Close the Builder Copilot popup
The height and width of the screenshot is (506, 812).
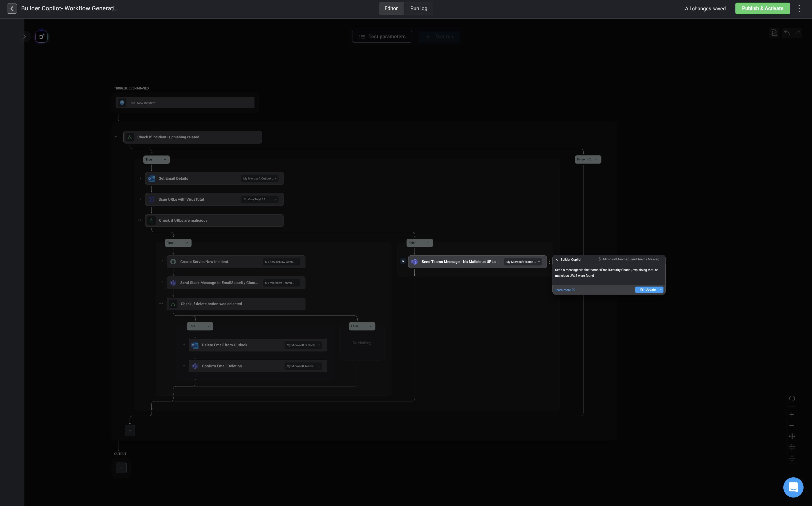[x=557, y=260]
